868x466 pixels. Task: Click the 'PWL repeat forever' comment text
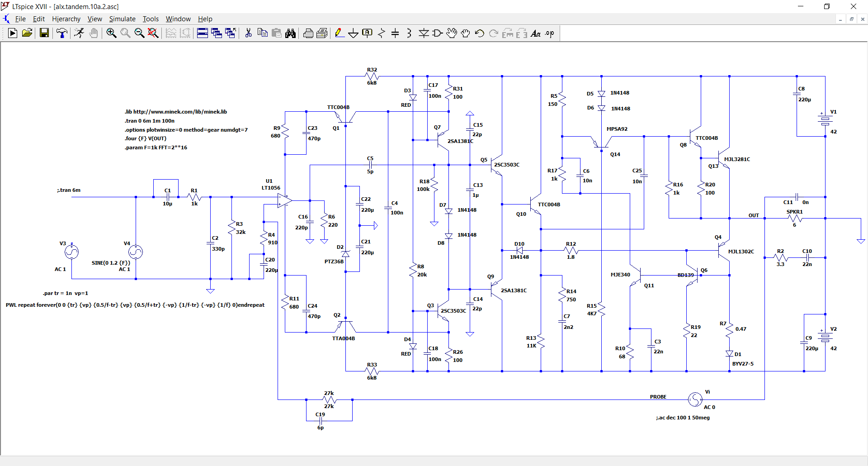[x=135, y=305]
